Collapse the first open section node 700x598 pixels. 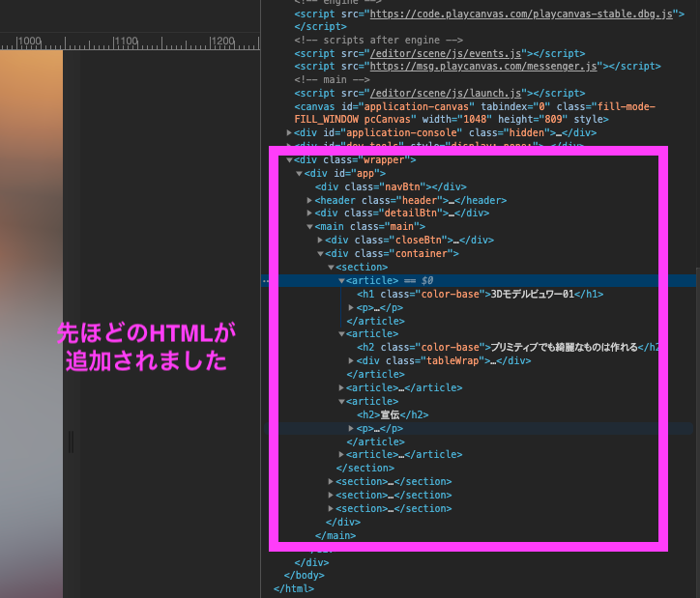click(331, 267)
